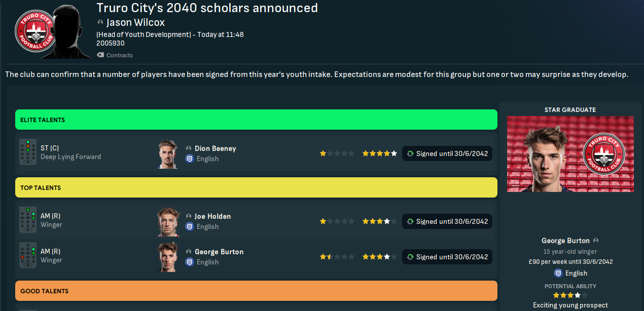
Task: Click Dion Beeney's face thumbnail
Action: 168,153
